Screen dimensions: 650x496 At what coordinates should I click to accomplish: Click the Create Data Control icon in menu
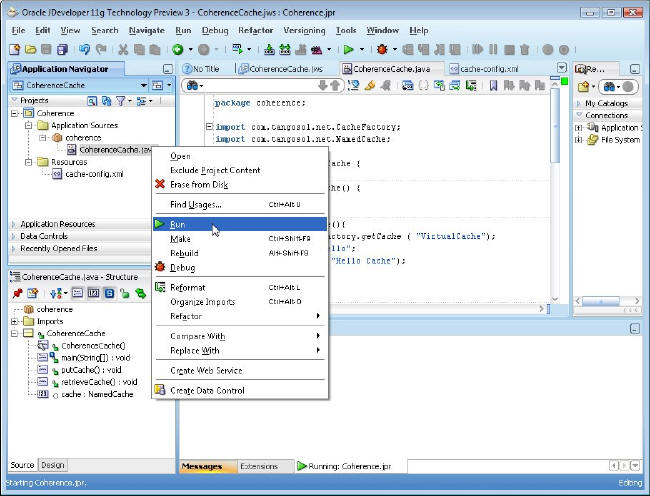(160, 390)
